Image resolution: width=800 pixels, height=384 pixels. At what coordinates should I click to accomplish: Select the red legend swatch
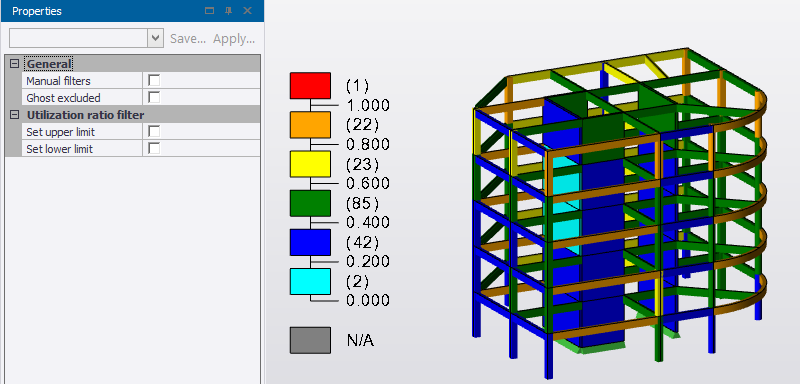coord(310,86)
